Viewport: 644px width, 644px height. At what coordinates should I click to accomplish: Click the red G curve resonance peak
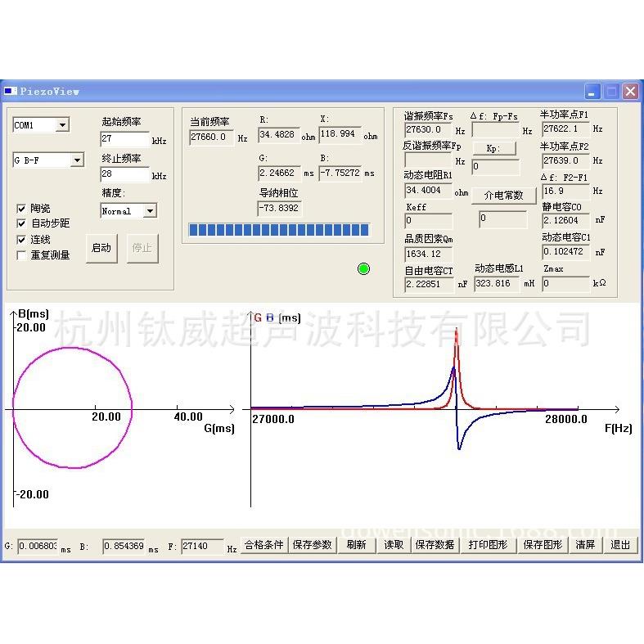(x=457, y=331)
